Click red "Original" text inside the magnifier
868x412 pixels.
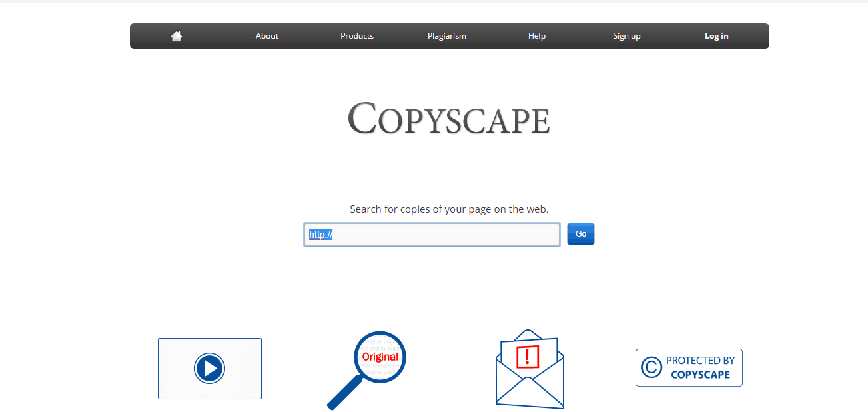[380, 357]
